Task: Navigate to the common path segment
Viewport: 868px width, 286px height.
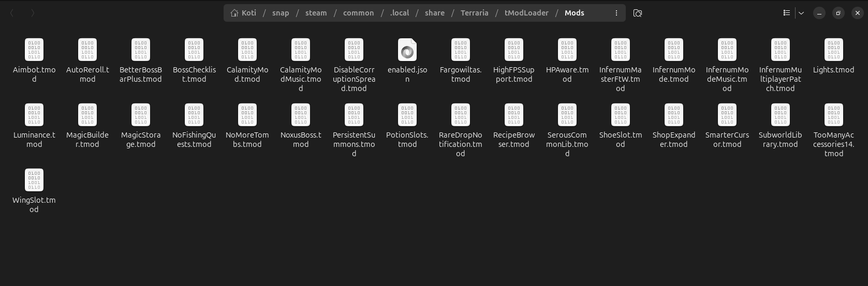Action: (358, 13)
